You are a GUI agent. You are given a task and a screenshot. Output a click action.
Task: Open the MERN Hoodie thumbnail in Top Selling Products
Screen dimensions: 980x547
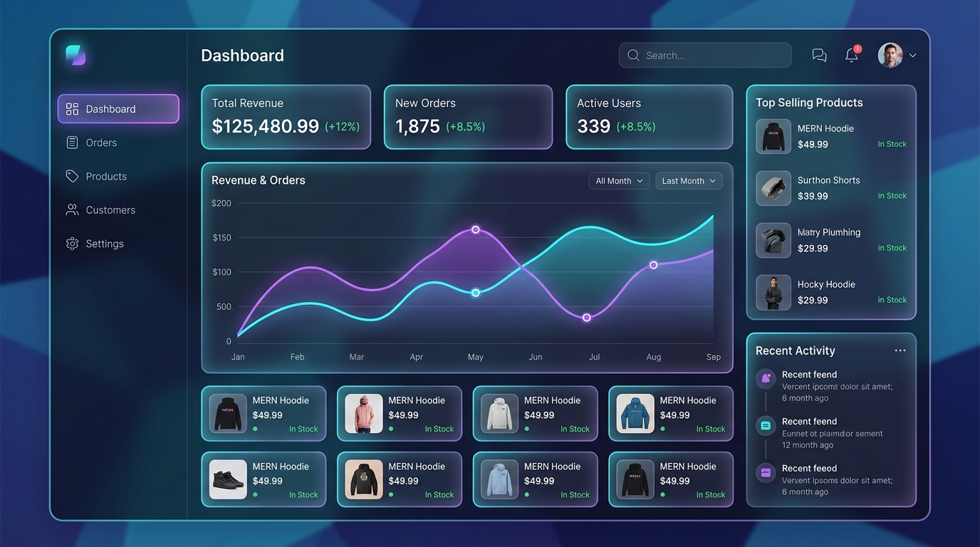(773, 136)
